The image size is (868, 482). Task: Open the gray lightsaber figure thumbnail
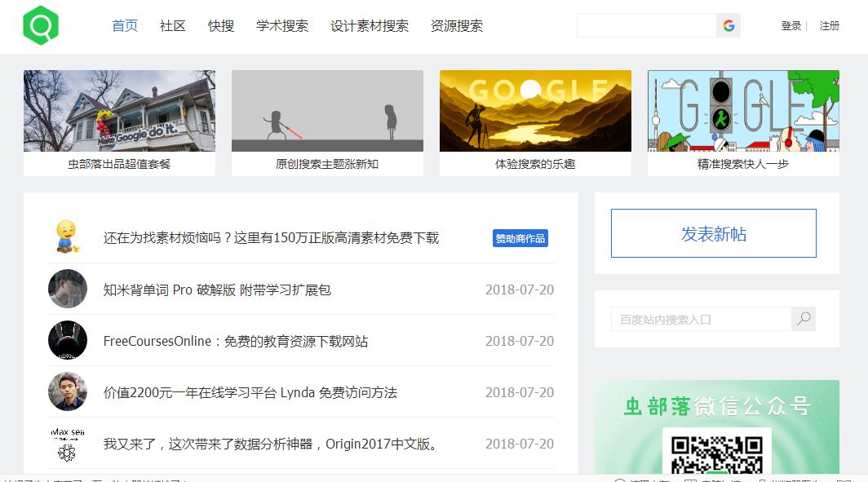coord(328,111)
